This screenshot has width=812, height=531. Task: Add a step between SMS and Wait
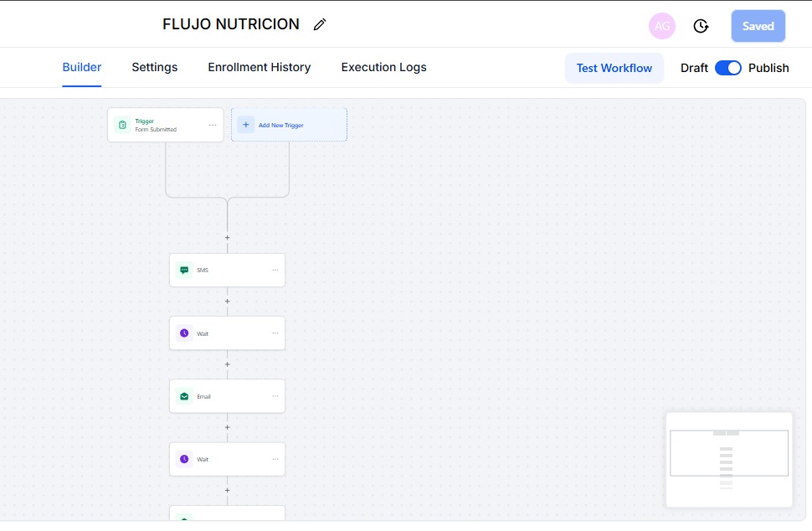227,302
